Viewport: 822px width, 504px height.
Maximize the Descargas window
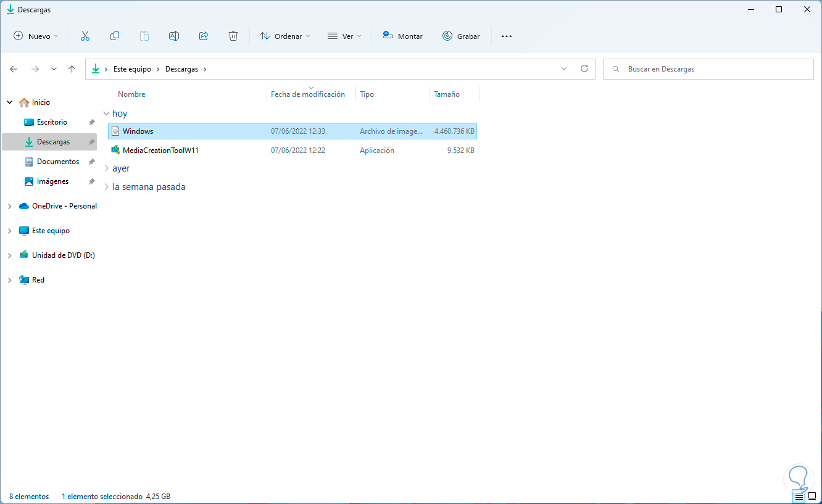pyautogui.click(x=779, y=9)
